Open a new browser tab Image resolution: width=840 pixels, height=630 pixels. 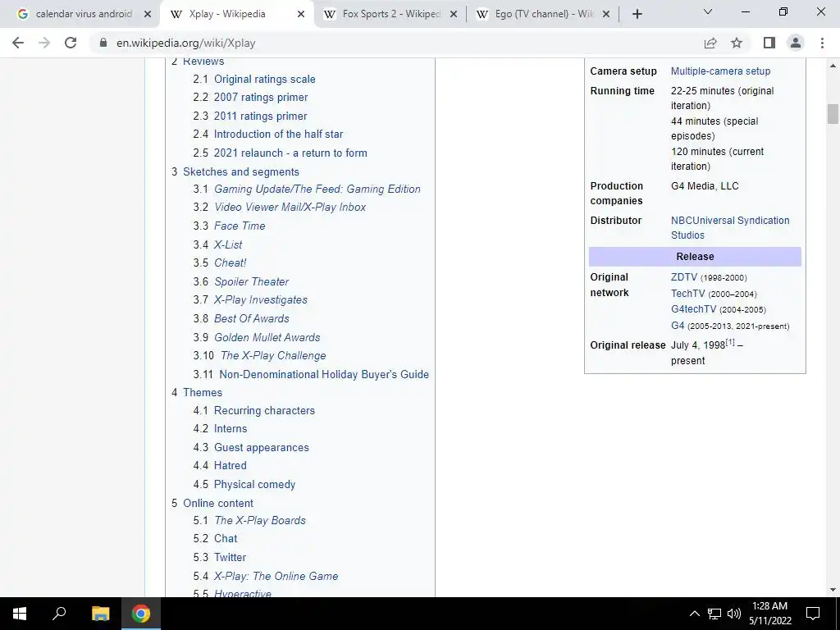[x=637, y=14]
